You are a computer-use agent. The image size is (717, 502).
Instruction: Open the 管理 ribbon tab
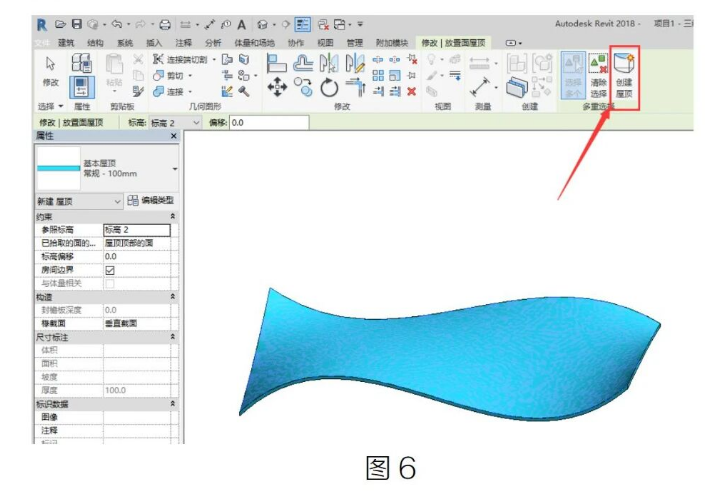354,43
